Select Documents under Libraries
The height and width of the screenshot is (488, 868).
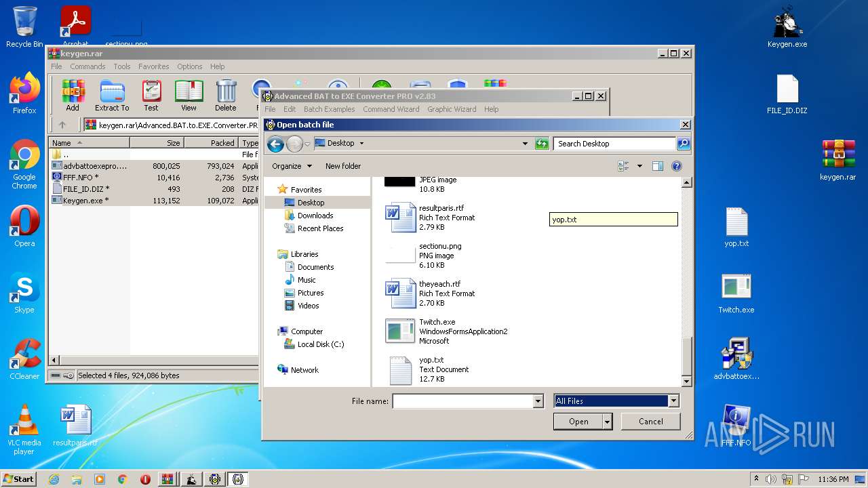315,267
